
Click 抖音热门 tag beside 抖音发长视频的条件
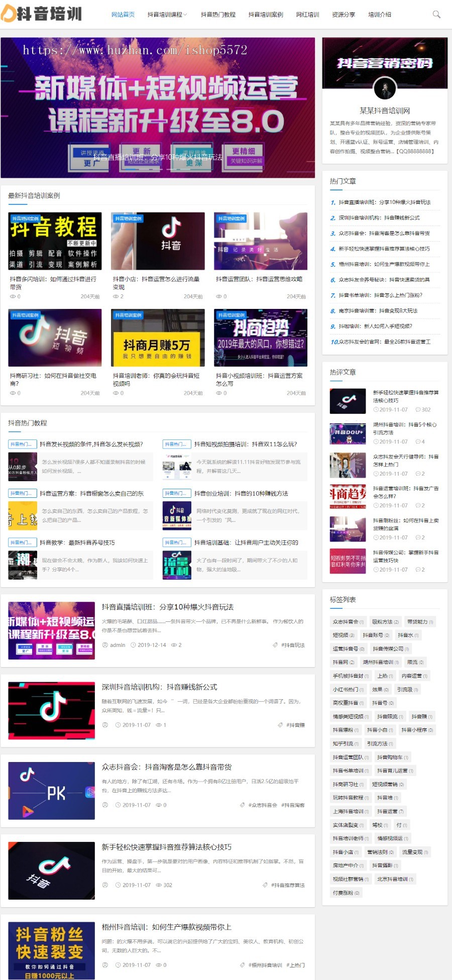(x=23, y=444)
